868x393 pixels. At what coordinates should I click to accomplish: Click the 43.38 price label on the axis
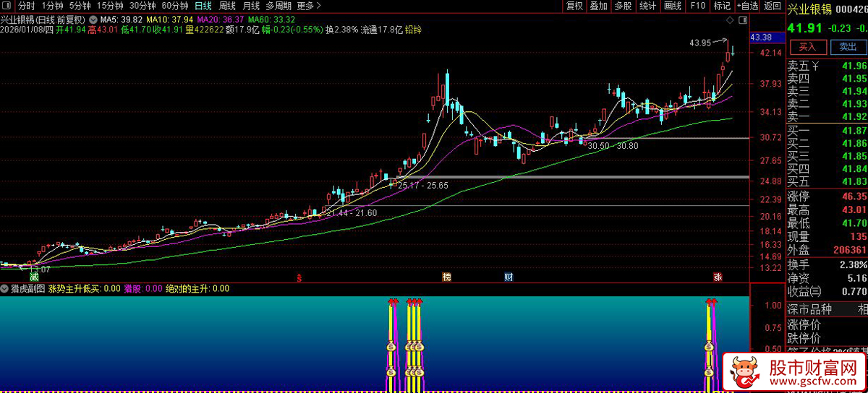762,37
